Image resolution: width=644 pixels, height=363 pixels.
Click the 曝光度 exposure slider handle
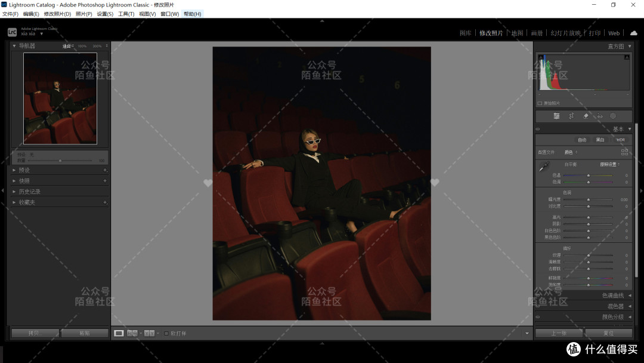(589, 200)
